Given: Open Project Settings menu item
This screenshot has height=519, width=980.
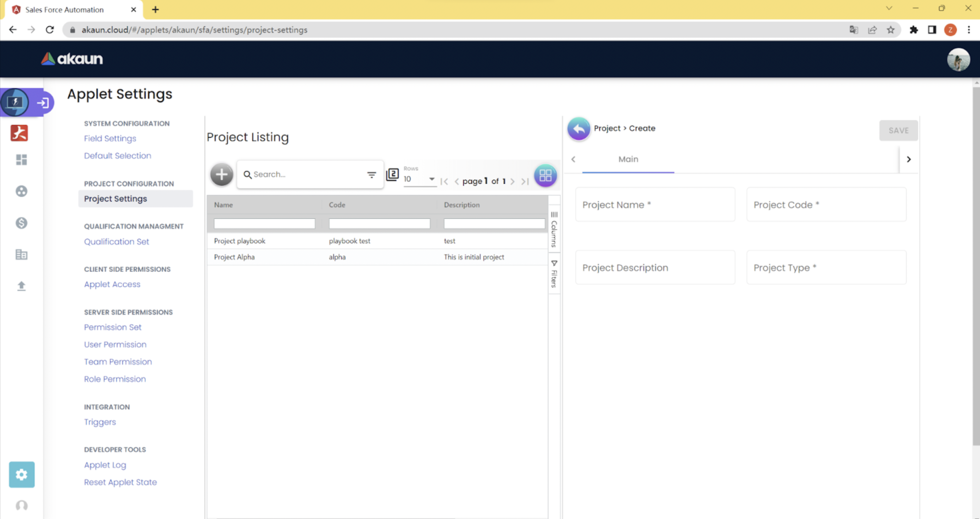Looking at the screenshot, I should [x=115, y=199].
